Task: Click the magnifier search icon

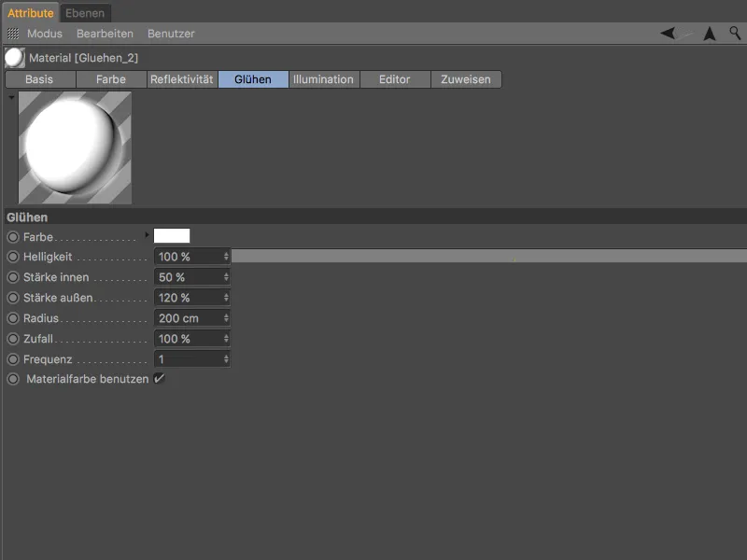Action: pos(735,33)
